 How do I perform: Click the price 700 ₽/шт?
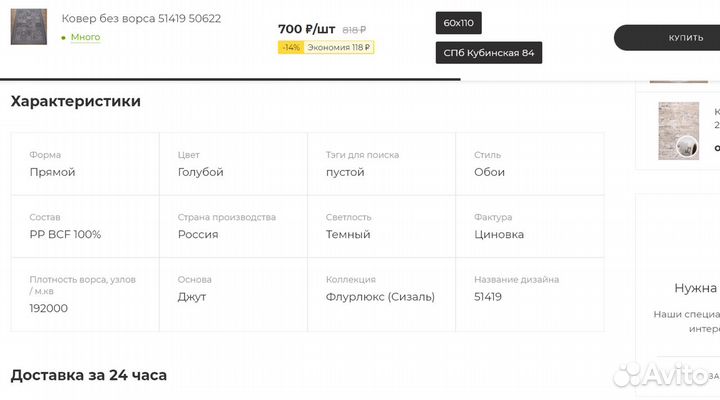point(306,29)
